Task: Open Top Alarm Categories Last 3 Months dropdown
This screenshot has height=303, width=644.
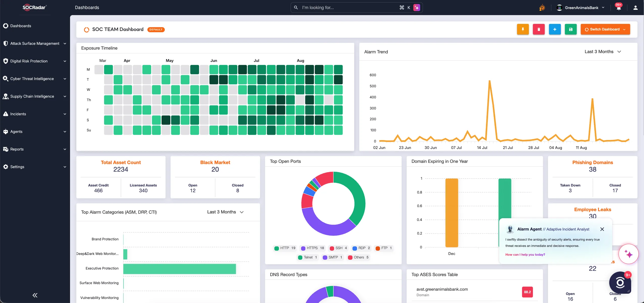Action: click(x=225, y=212)
